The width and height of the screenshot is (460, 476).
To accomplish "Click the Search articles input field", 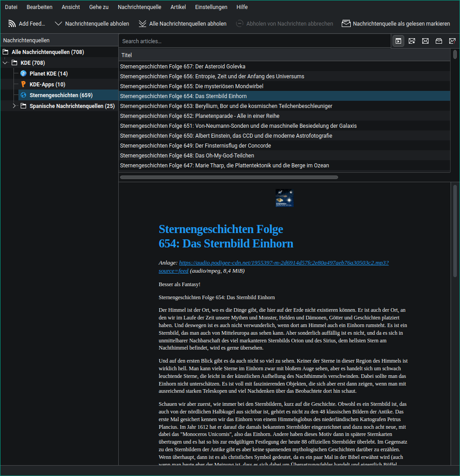I will pyautogui.click(x=255, y=41).
